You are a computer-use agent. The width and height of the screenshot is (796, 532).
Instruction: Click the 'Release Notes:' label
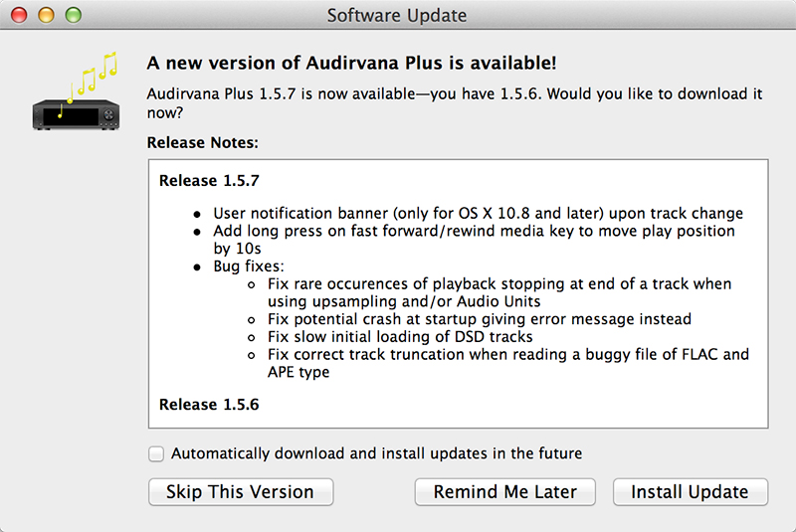tap(203, 142)
